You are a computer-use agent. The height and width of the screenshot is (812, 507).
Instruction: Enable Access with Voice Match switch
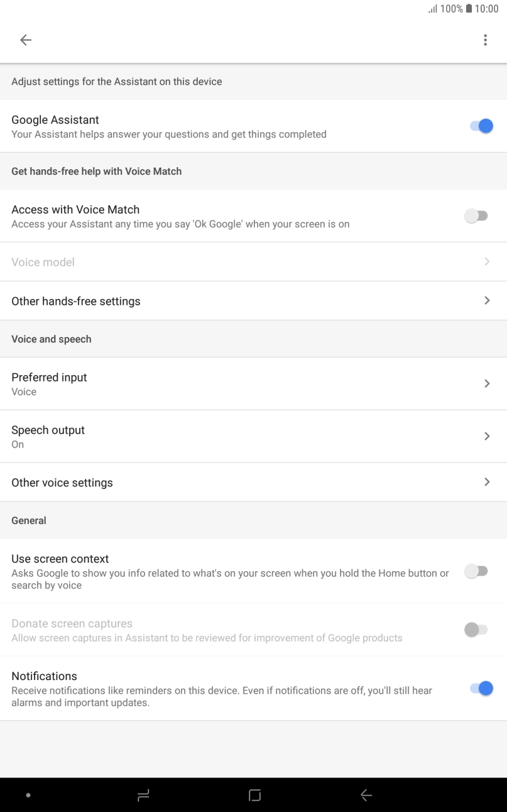(476, 216)
